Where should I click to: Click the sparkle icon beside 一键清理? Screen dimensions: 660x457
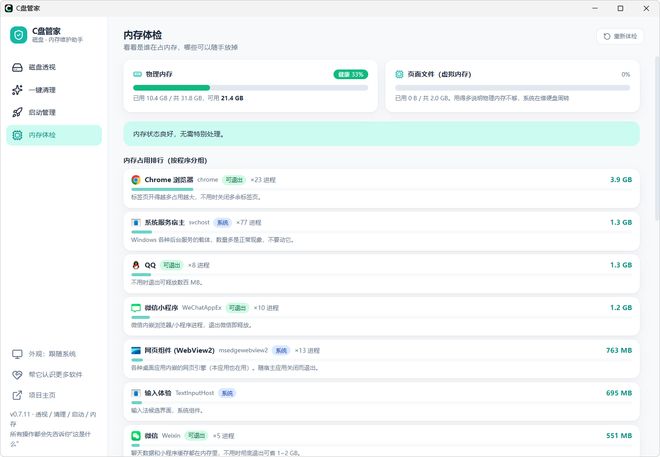click(17, 90)
